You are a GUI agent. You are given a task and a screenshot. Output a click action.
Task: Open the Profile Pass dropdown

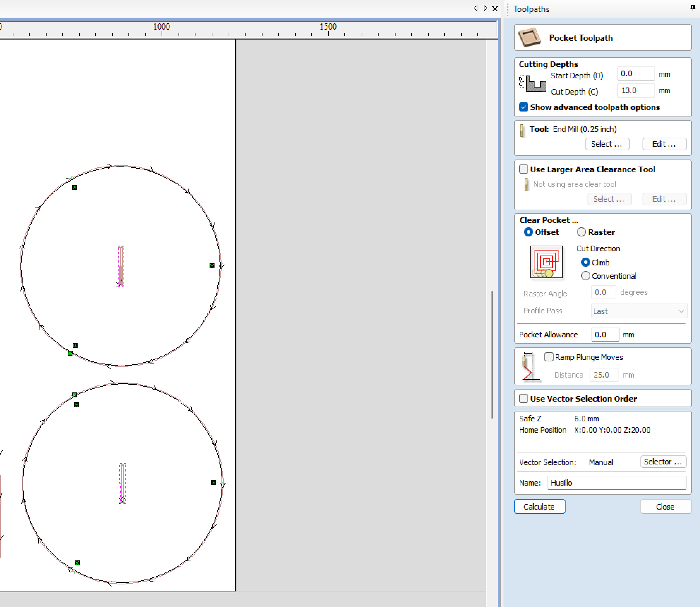(639, 311)
